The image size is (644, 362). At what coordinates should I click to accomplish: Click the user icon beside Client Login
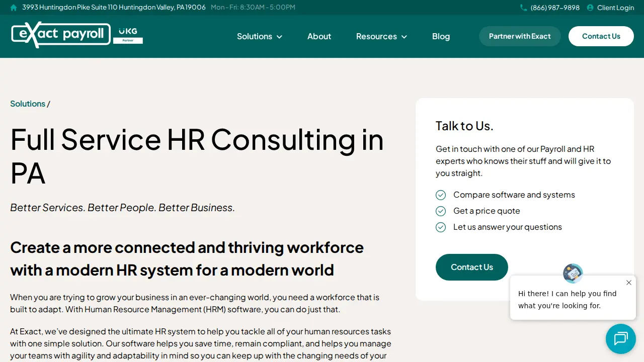coord(590,8)
